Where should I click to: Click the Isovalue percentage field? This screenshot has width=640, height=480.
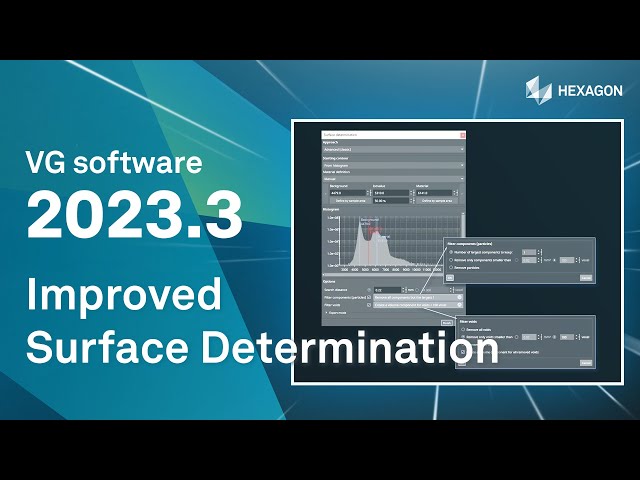click(x=391, y=201)
